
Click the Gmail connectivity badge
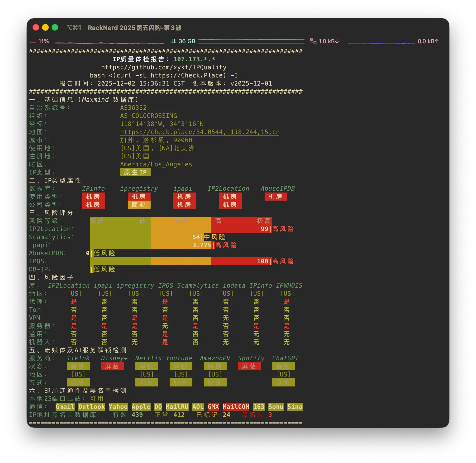click(65, 407)
